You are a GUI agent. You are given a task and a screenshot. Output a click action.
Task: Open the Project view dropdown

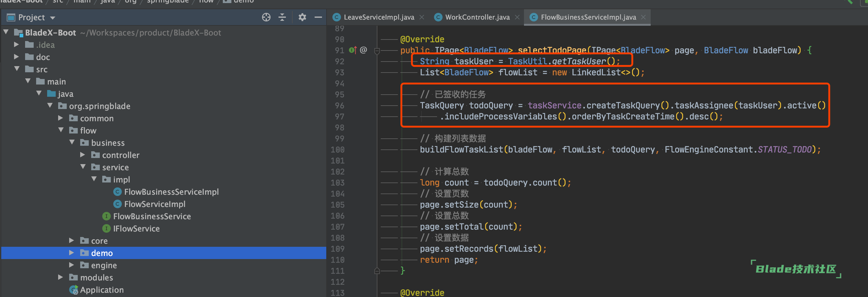pyautogui.click(x=53, y=17)
